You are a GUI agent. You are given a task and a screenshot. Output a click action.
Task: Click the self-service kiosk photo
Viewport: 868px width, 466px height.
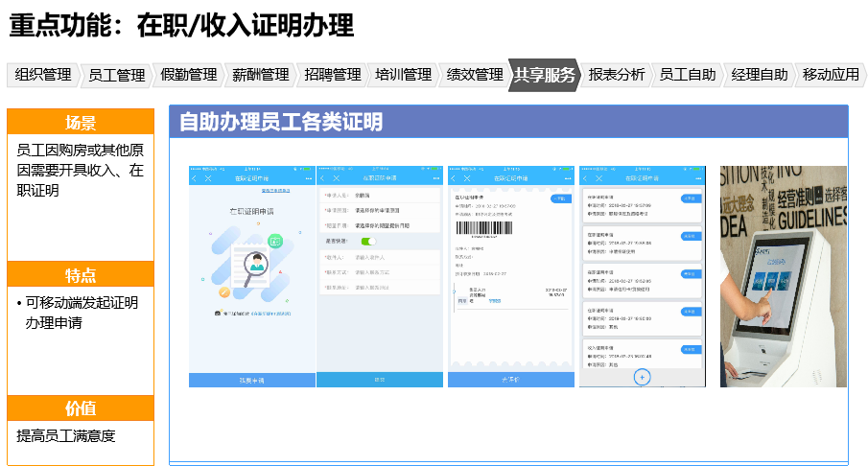pyautogui.click(x=784, y=276)
